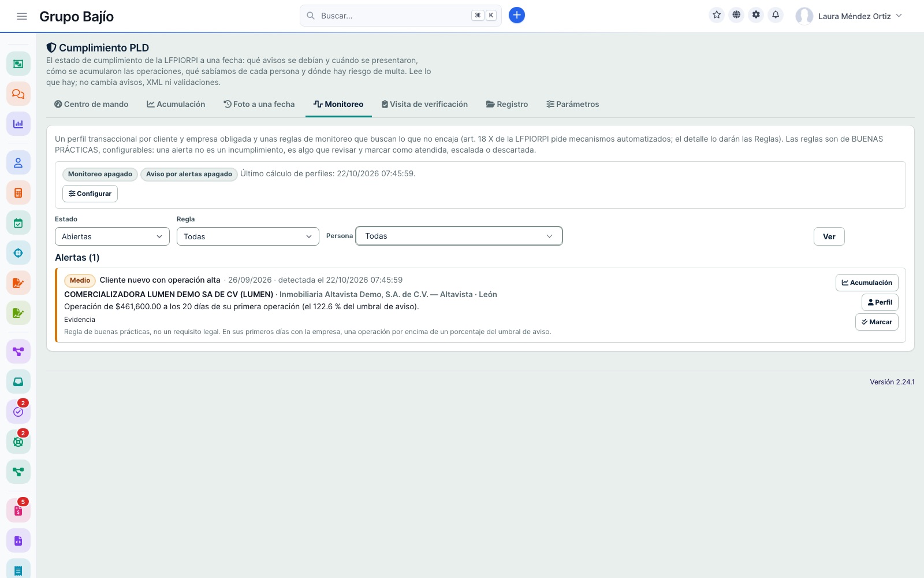Open the purple code file sidebar icon
The image size is (924, 578).
pyautogui.click(x=18, y=541)
